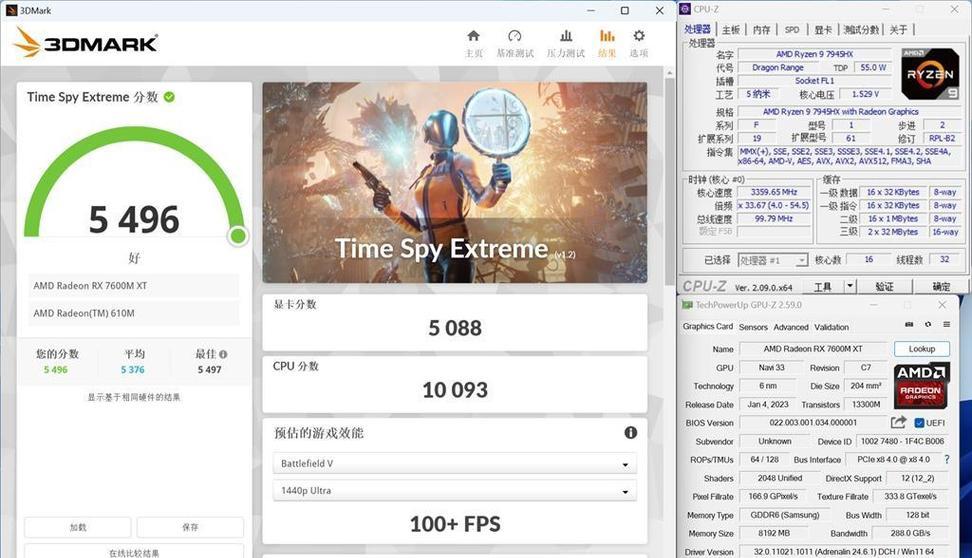
Task: Click info icon next to best score
Action: click(223, 354)
